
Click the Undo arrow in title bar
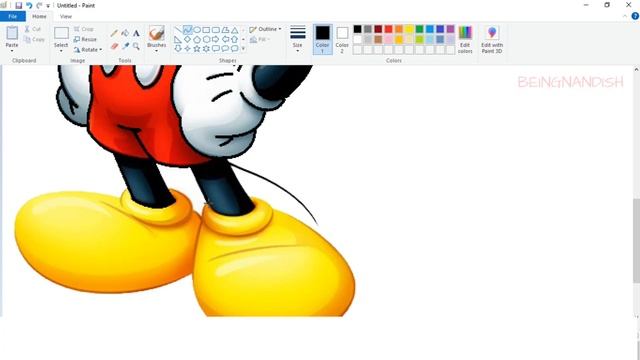coord(29,5)
